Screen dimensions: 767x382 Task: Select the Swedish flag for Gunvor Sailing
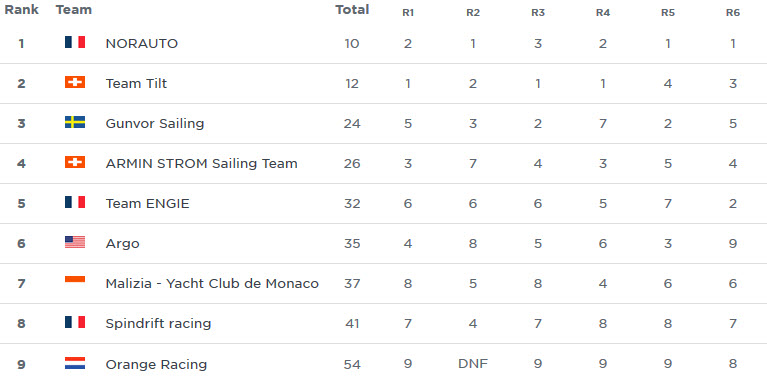pos(75,122)
